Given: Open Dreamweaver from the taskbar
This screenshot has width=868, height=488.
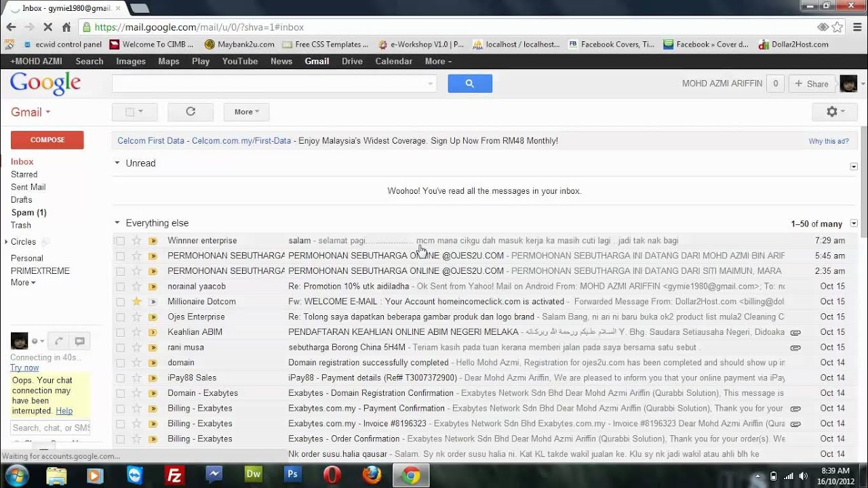Looking at the screenshot, I should pyautogui.click(x=254, y=475).
